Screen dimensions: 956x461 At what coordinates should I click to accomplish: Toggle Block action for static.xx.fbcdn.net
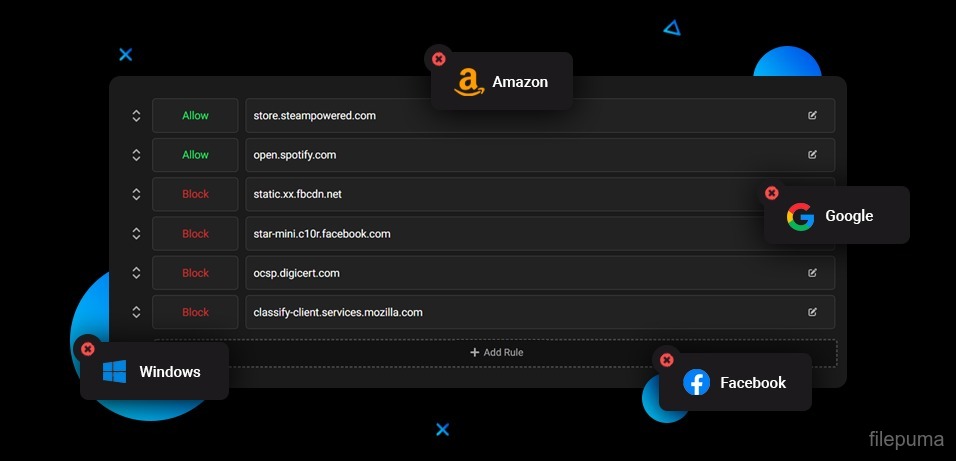195,194
